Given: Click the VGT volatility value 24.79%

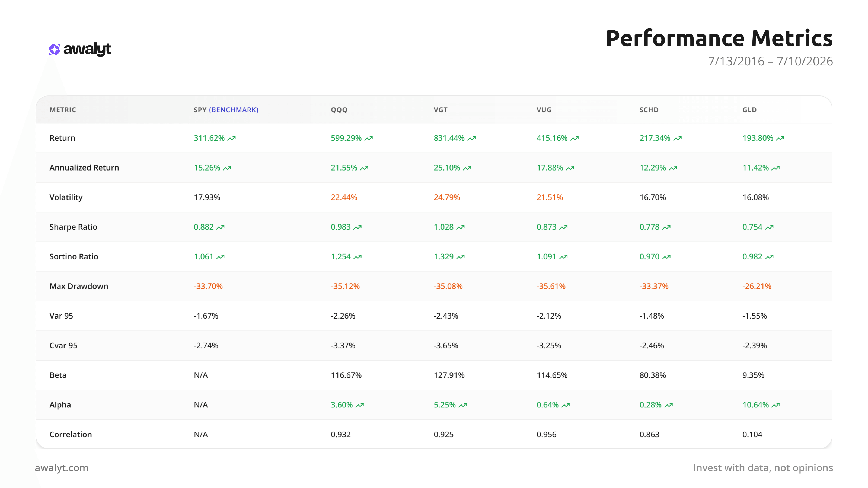Looking at the screenshot, I should click(447, 197).
